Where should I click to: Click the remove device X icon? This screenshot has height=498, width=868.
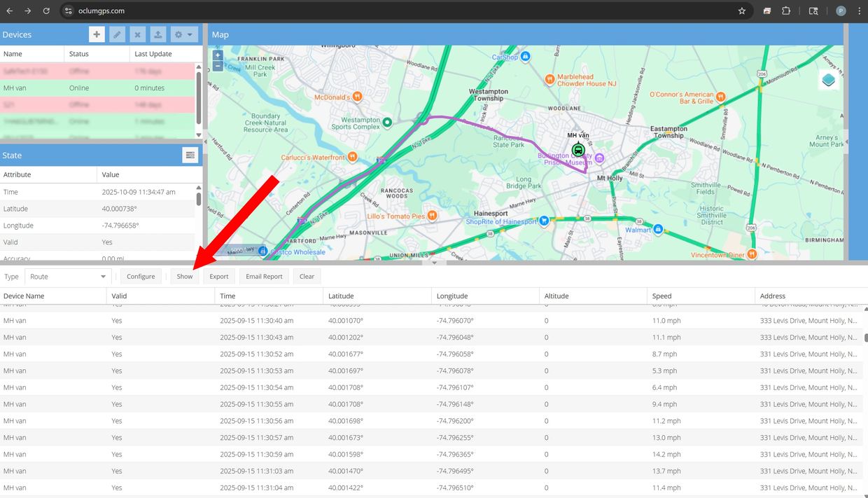click(138, 34)
